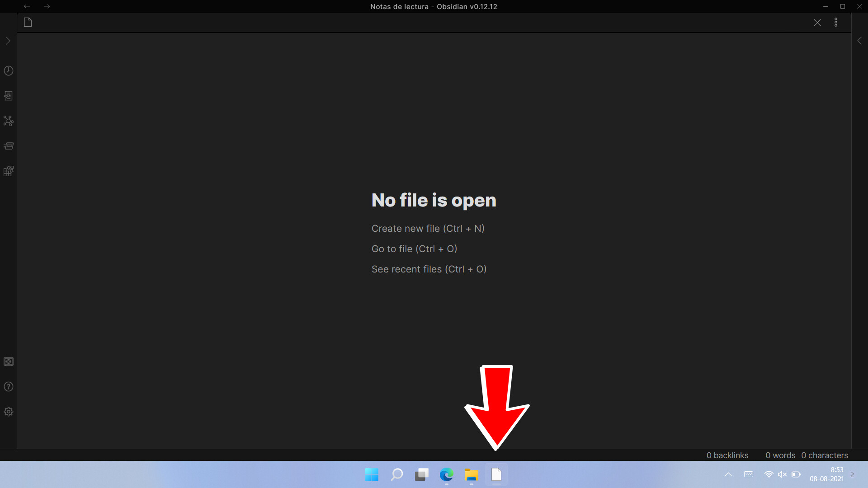The width and height of the screenshot is (868, 488).
Task: Close the empty pane with X
Action: [x=817, y=23]
